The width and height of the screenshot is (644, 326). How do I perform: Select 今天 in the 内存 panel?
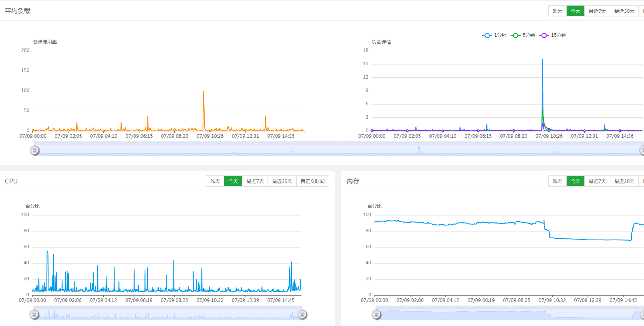click(576, 181)
